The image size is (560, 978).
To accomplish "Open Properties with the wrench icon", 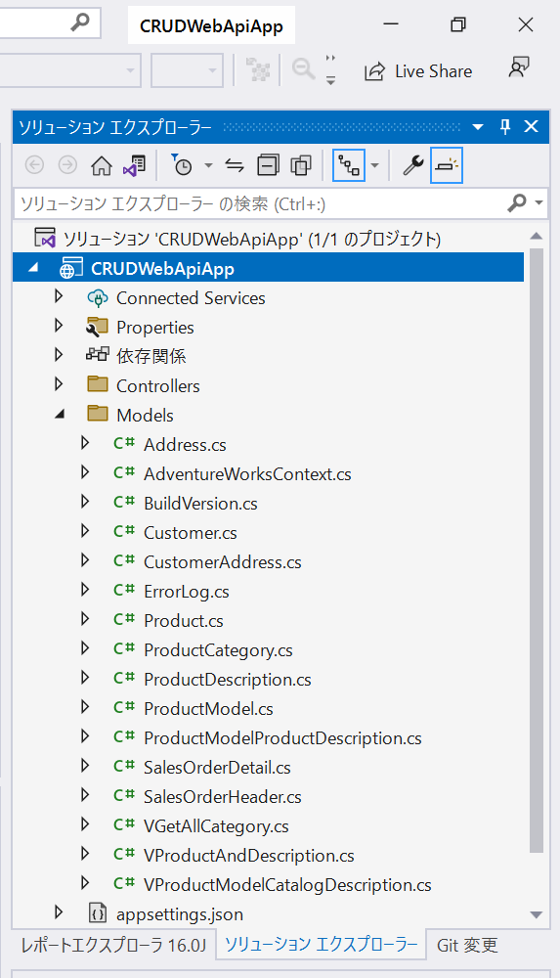I will click(x=412, y=166).
